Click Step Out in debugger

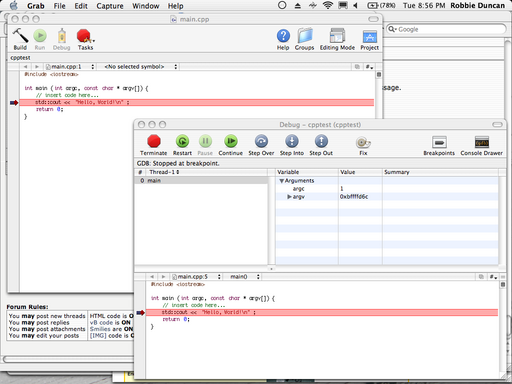pos(321,141)
